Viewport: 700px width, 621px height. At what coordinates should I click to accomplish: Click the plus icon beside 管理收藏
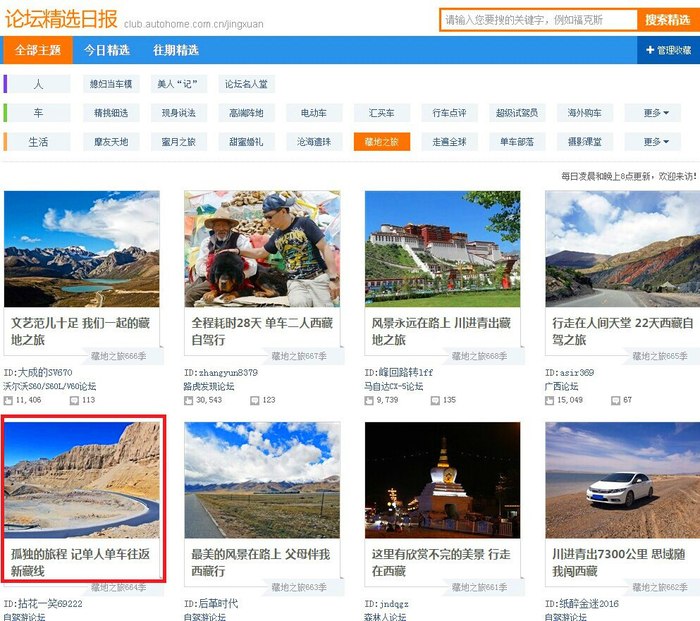click(650, 50)
